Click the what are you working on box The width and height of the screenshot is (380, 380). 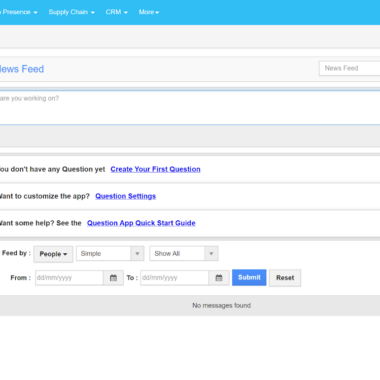[190, 108]
